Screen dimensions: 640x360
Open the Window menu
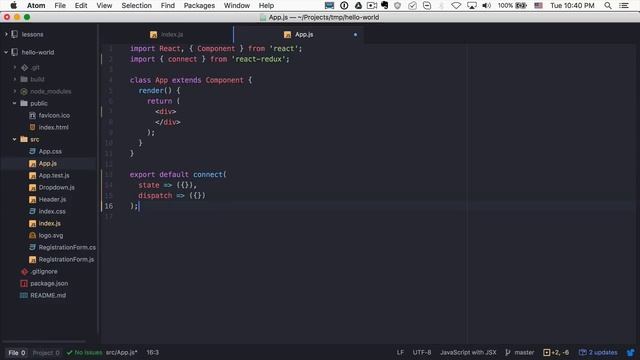coord(237,5)
